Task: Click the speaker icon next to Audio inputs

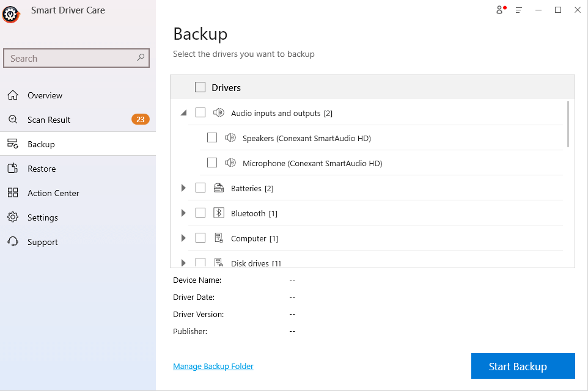Action: (218, 113)
